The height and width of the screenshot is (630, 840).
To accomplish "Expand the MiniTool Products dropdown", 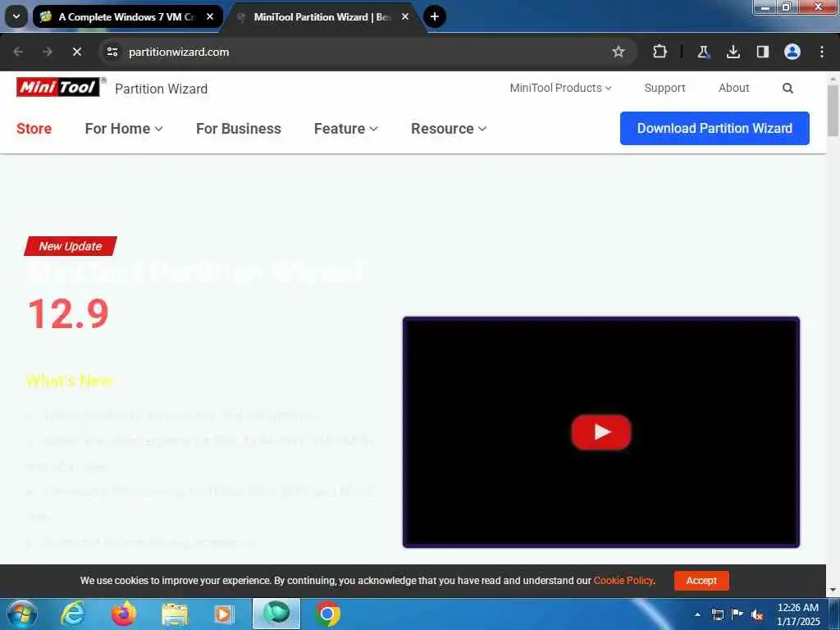I will pos(560,88).
